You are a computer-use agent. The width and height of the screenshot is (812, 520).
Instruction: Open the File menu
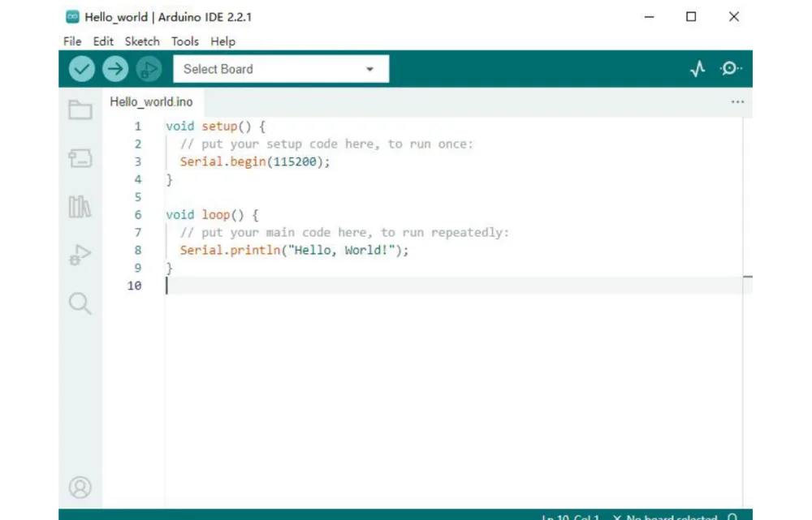point(72,41)
